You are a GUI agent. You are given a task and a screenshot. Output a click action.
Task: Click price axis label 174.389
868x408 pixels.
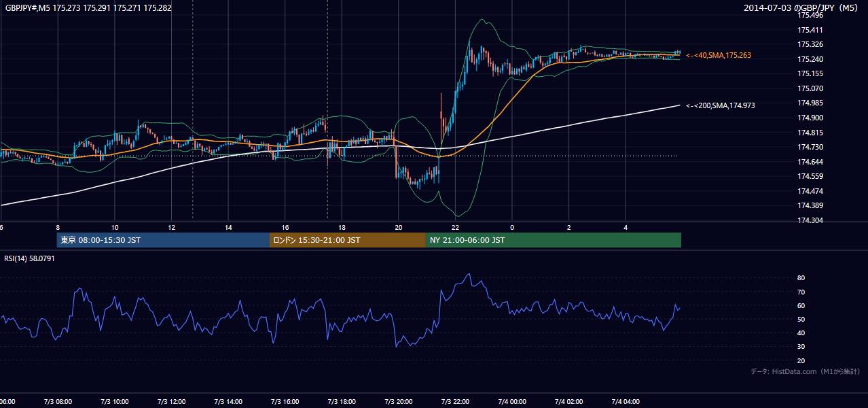tap(810, 205)
